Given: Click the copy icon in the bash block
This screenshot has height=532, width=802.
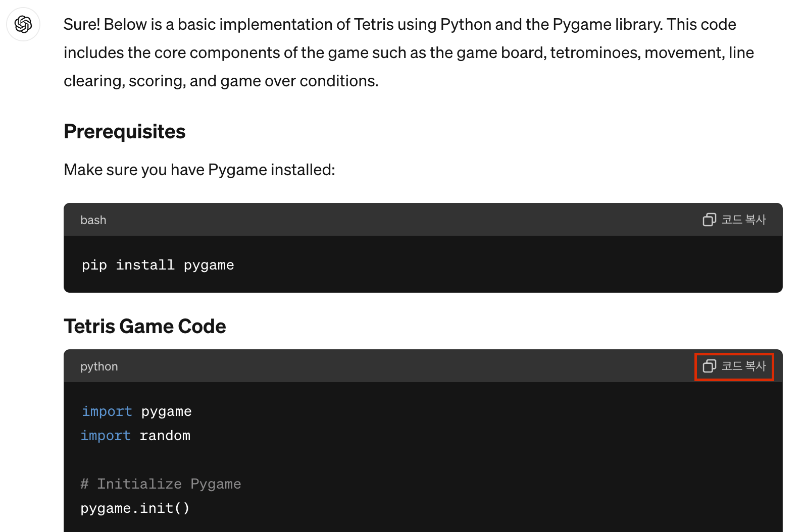Looking at the screenshot, I should [709, 220].
